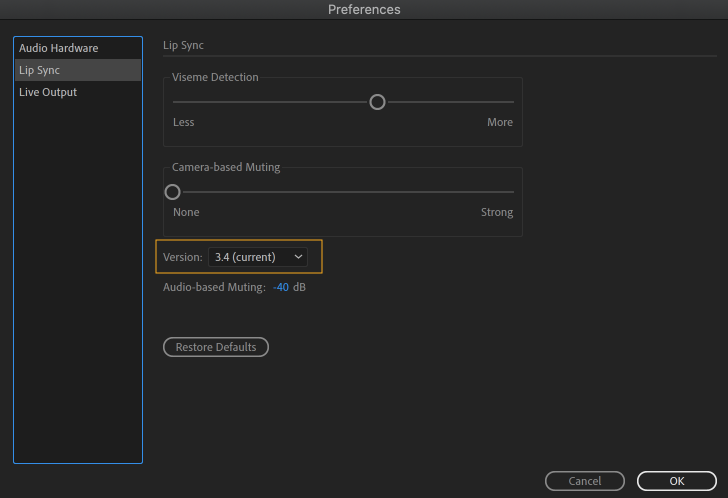Click the 'None' label under Camera-based Muting
The width and height of the screenshot is (728, 498).
[186, 212]
